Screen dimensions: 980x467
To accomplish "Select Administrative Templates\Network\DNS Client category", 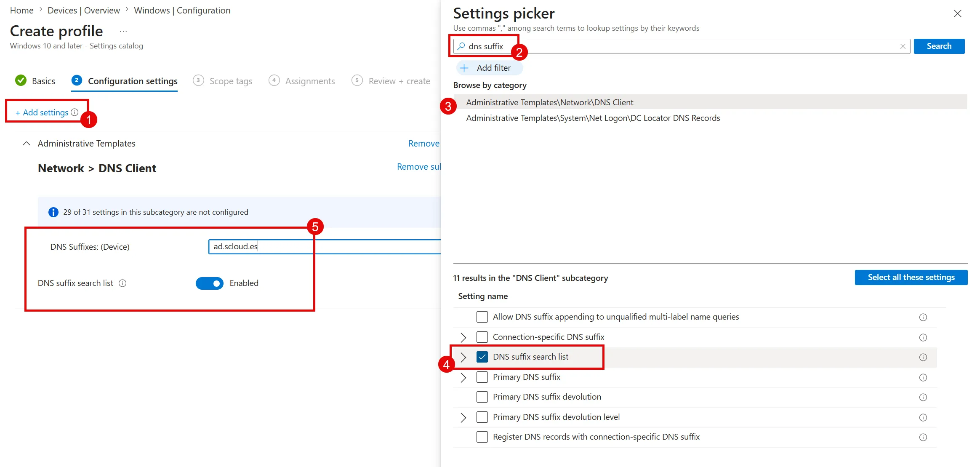I will coord(710,102).
